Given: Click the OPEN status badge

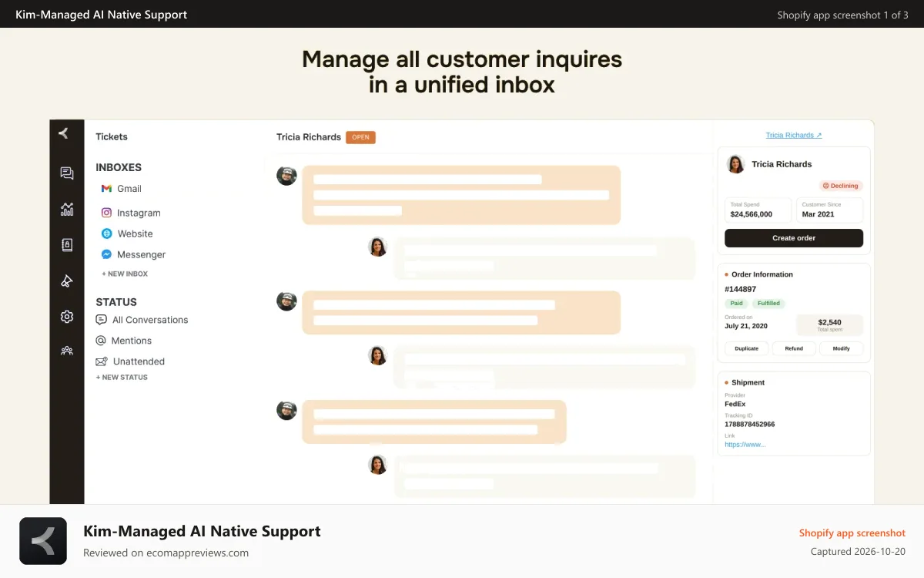Looking at the screenshot, I should click(x=360, y=137).
